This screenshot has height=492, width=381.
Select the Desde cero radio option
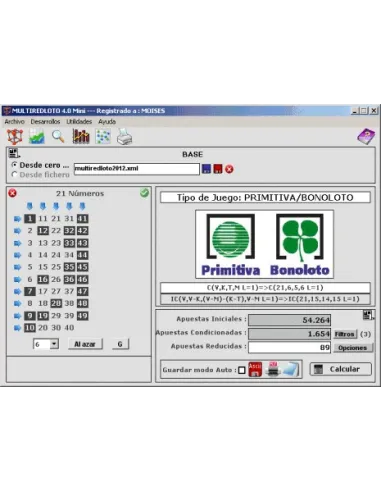[x=14, y=165]
